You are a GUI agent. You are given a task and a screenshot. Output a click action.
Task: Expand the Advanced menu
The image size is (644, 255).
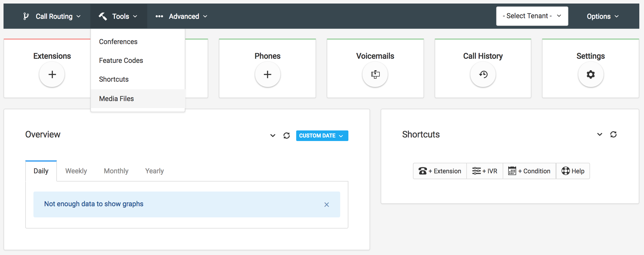[x=181, y=16]
